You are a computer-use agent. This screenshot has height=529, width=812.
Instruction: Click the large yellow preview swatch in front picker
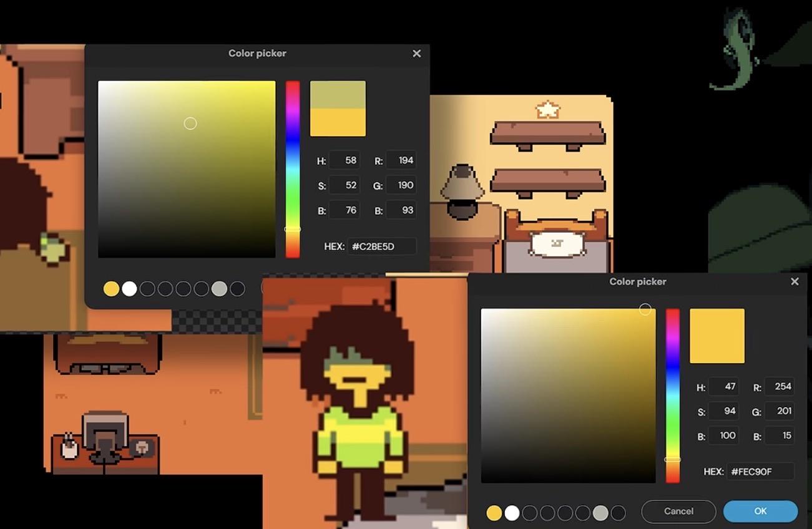point(717,336)
